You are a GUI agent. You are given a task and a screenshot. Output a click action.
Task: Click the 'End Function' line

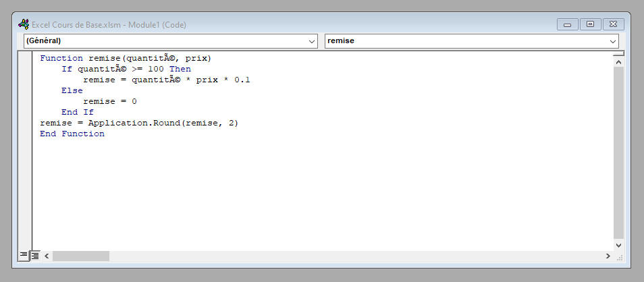click(x=72, y=134)
